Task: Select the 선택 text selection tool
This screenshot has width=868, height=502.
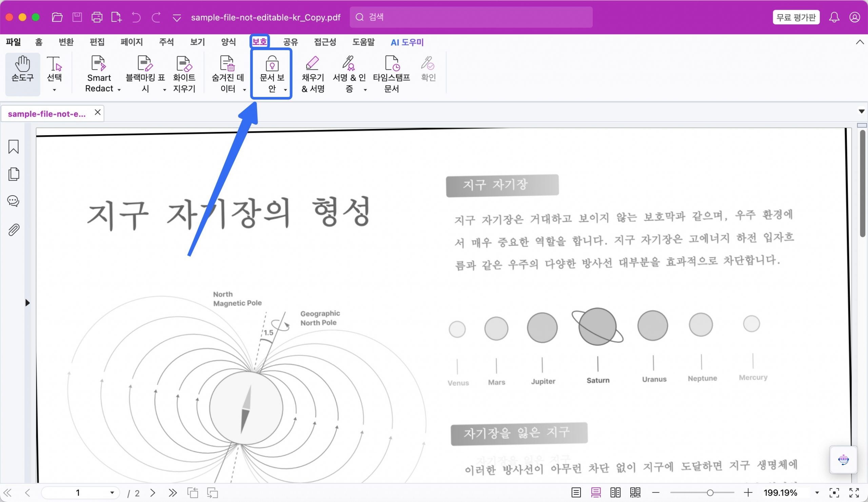Action: tap(54, 69)
